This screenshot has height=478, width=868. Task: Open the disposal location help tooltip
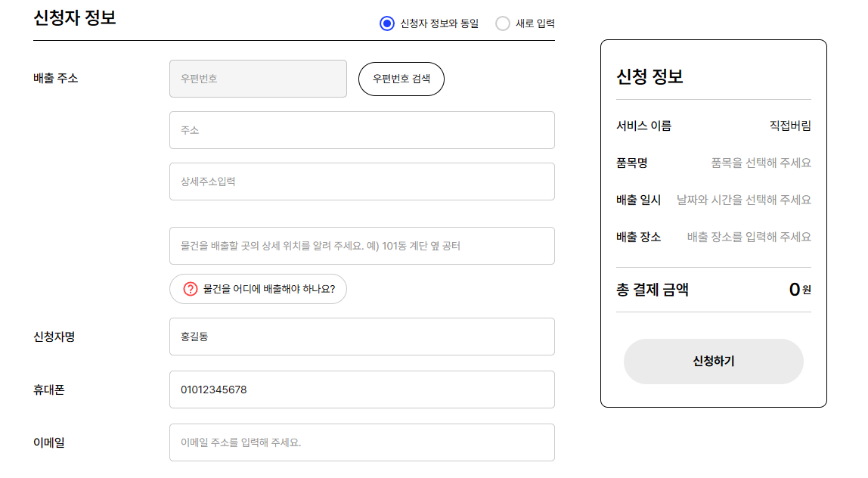click(x=258, y=289)
